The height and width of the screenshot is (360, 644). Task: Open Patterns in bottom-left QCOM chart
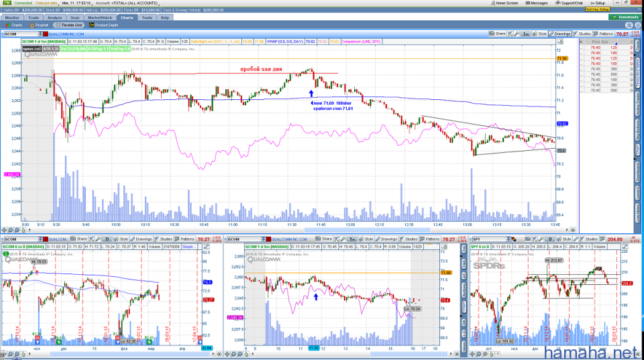(184, 239)
